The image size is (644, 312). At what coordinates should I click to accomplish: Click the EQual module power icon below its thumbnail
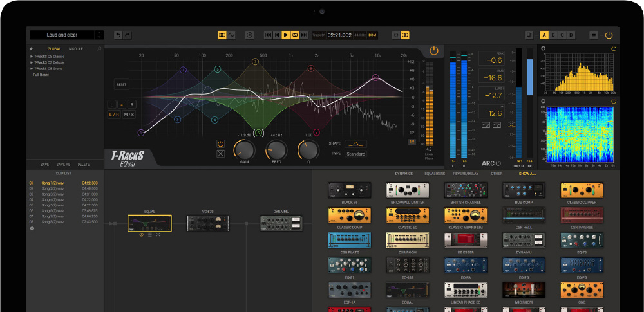[141, 235]
